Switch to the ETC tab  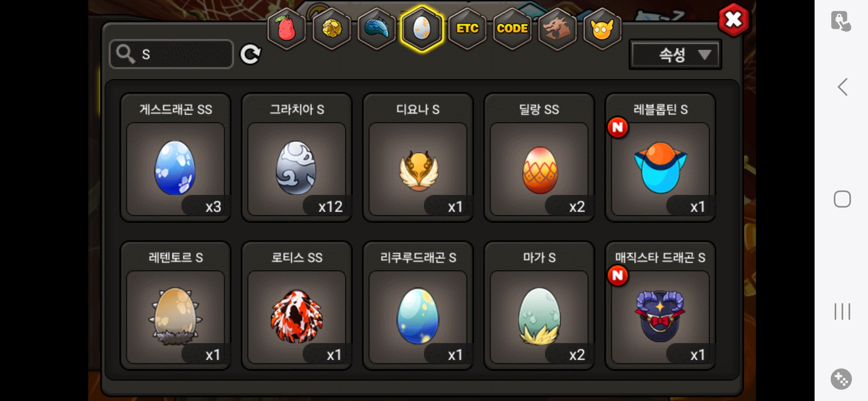[x=467, y=29]
